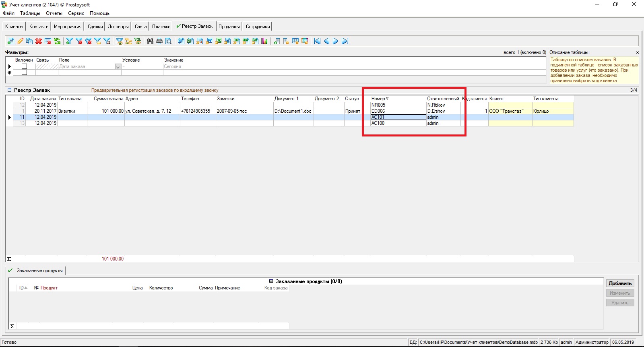Open print preview magnifier icon
Image resolution: width=644 pixels, height=347 pixels.
click(169, 41)
